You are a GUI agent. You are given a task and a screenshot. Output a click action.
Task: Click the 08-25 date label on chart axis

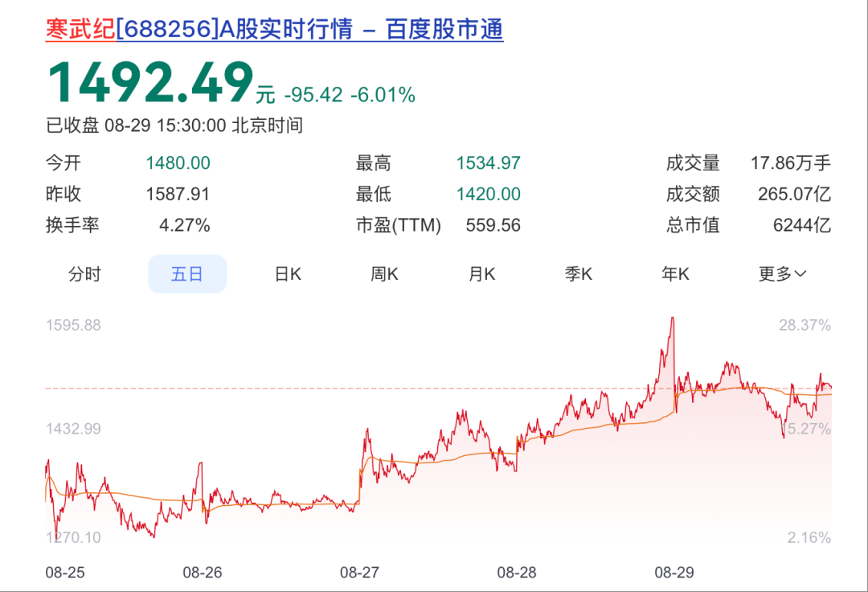(65, 573)
